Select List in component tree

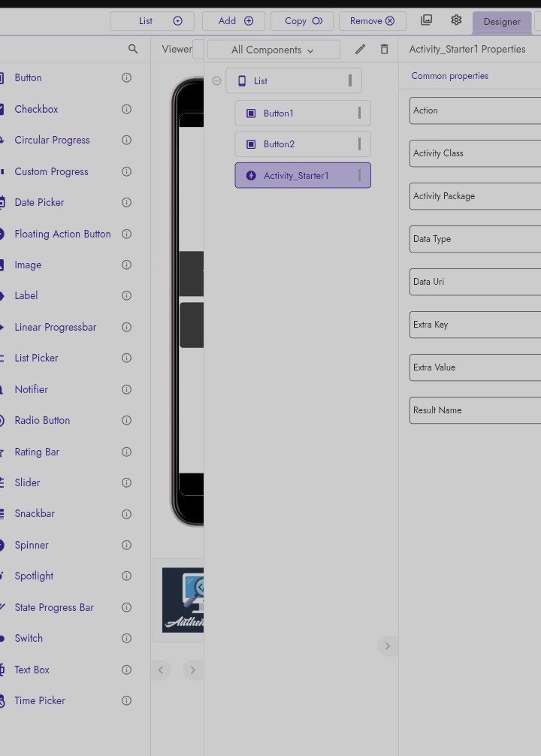click(294, 81)
